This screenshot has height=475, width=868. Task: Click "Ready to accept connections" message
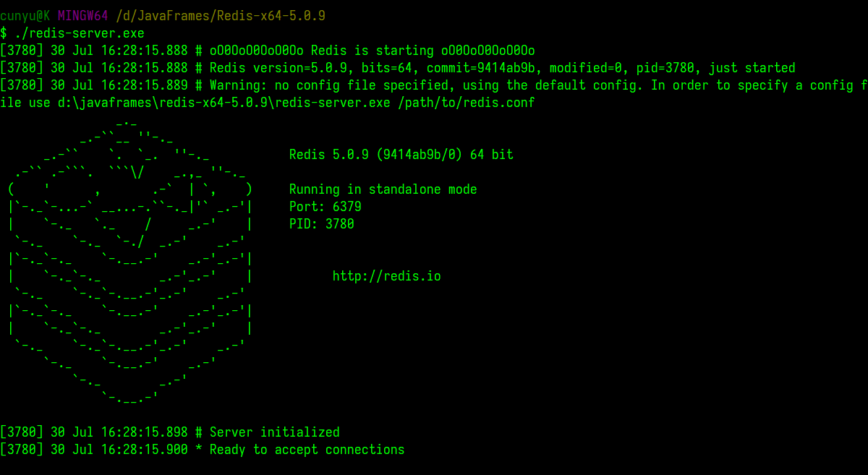click(x=307, y=450)
